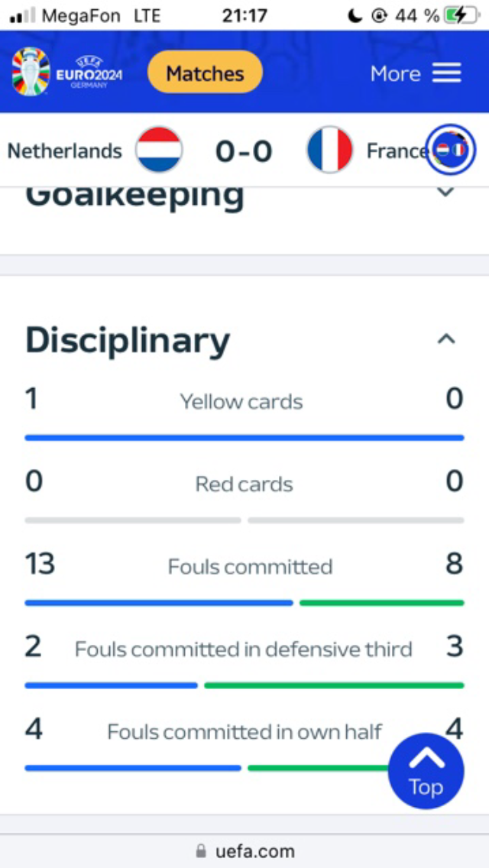Screen dimensions: 489x868
Task: Open the hamburger menu icon
Action: 447,73
